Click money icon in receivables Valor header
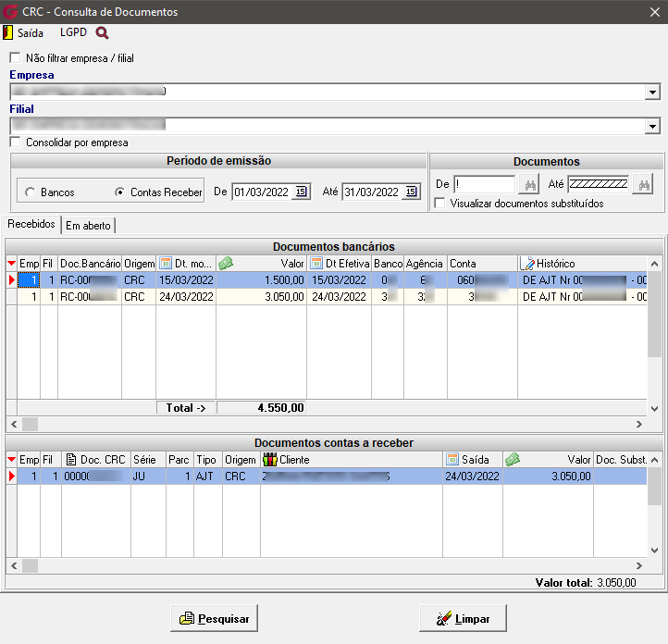The height and width of the screenshot is (644, 668). click(x=512, y=460)
